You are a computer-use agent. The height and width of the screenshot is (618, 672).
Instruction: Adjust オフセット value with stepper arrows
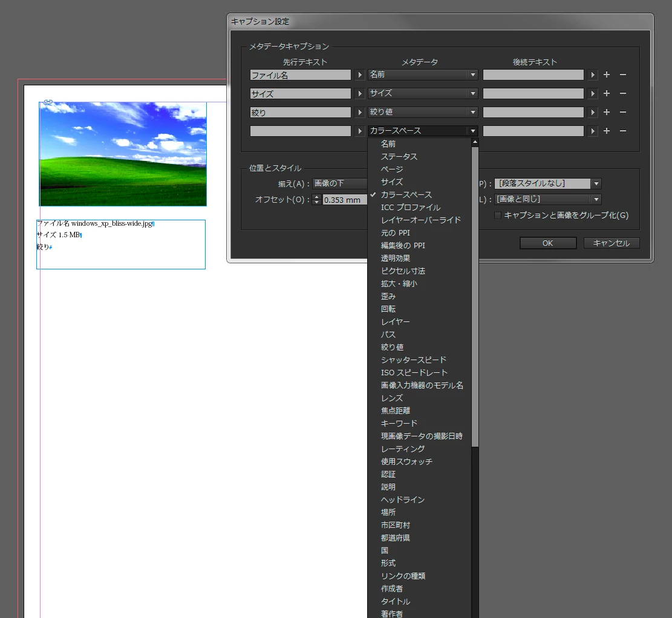(316, 199)
